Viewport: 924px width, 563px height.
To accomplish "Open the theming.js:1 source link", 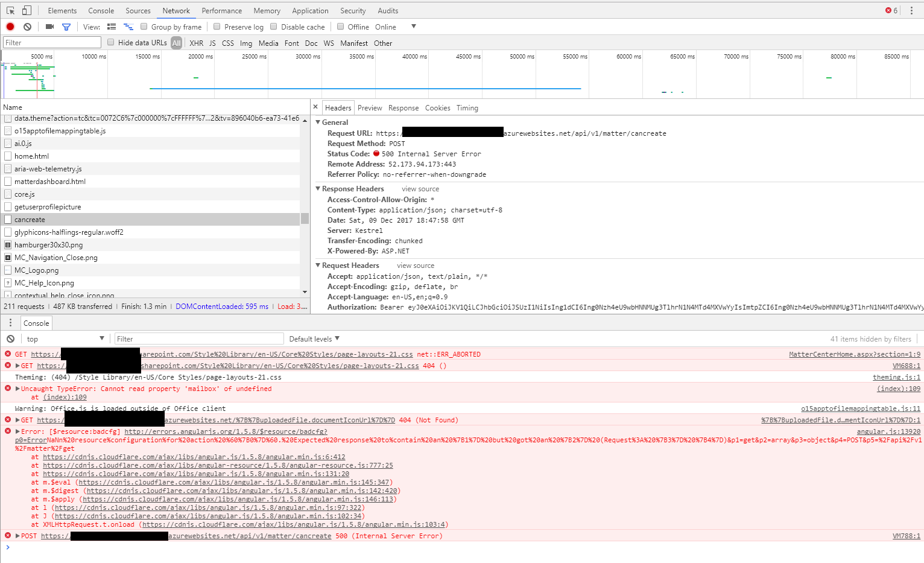I will [897, 377].
